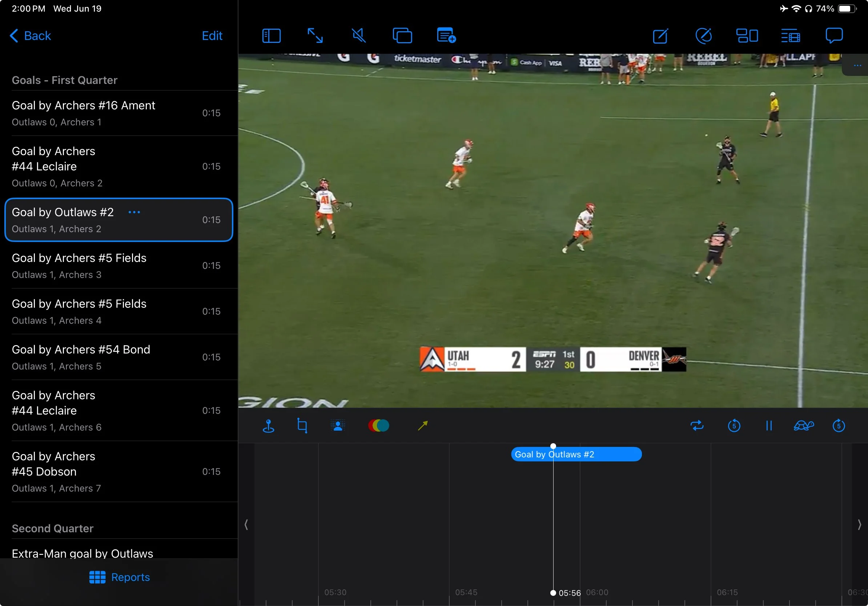This screenshot has height=606, width=868.
Task: Open video overflow menu dots at the top right
Action: pyautogui.click(x=857, y=65)
